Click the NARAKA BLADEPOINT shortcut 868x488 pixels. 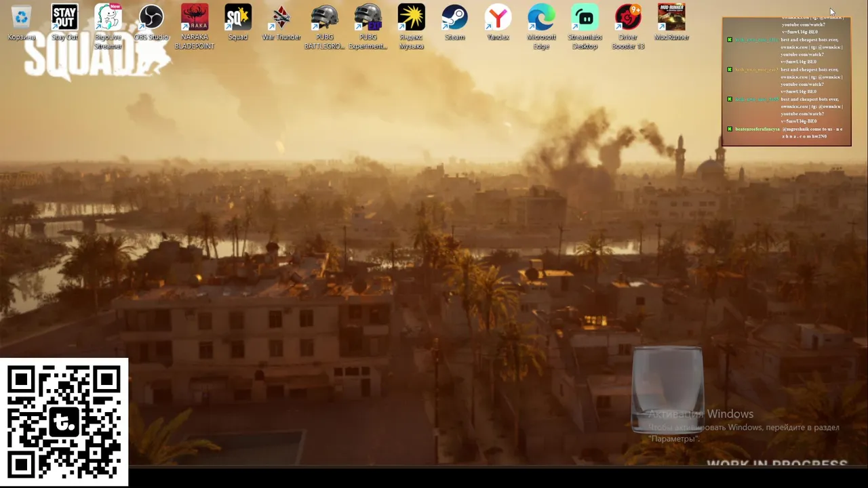(195, 26)
